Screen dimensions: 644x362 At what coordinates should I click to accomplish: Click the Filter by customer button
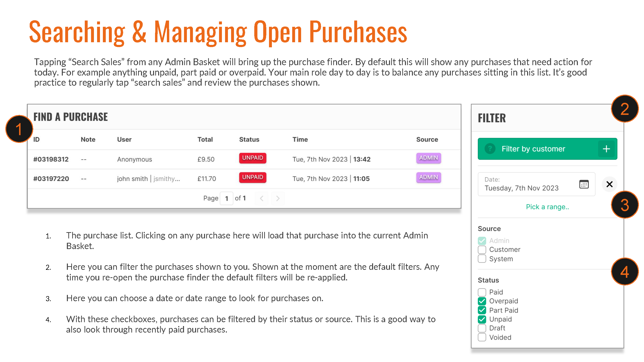(533, 149)
